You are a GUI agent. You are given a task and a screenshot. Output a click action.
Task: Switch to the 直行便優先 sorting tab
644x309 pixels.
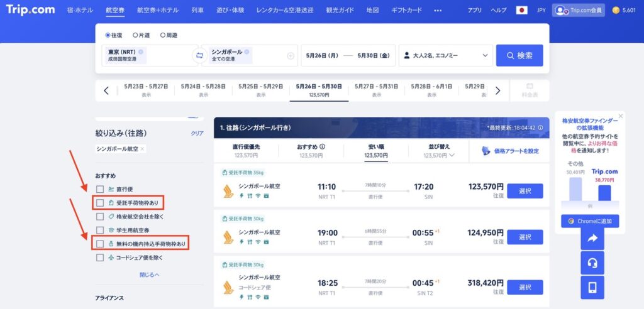246,151
